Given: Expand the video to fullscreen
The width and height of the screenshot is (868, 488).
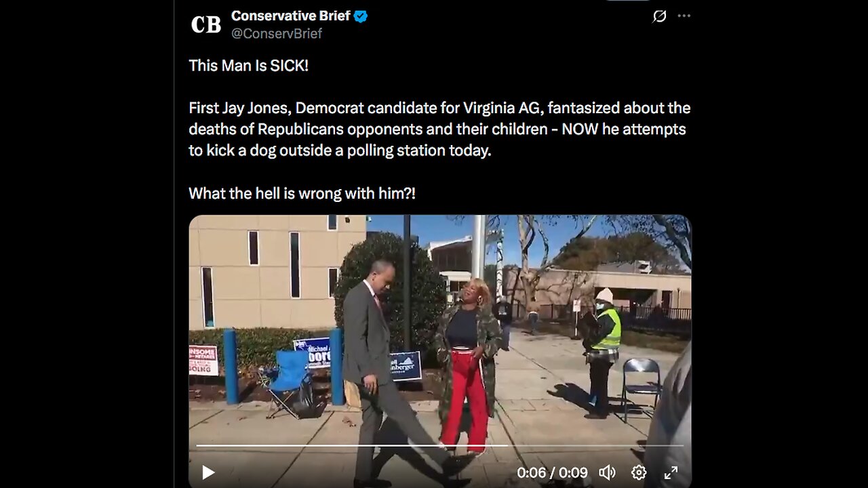Looking at the screenshot, I should click(671, 472).
